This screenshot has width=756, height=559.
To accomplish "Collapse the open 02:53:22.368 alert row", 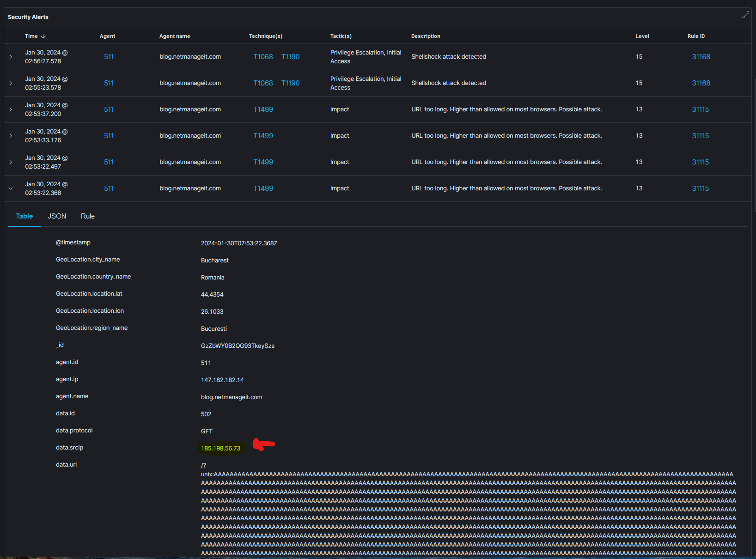I will 11,188.
